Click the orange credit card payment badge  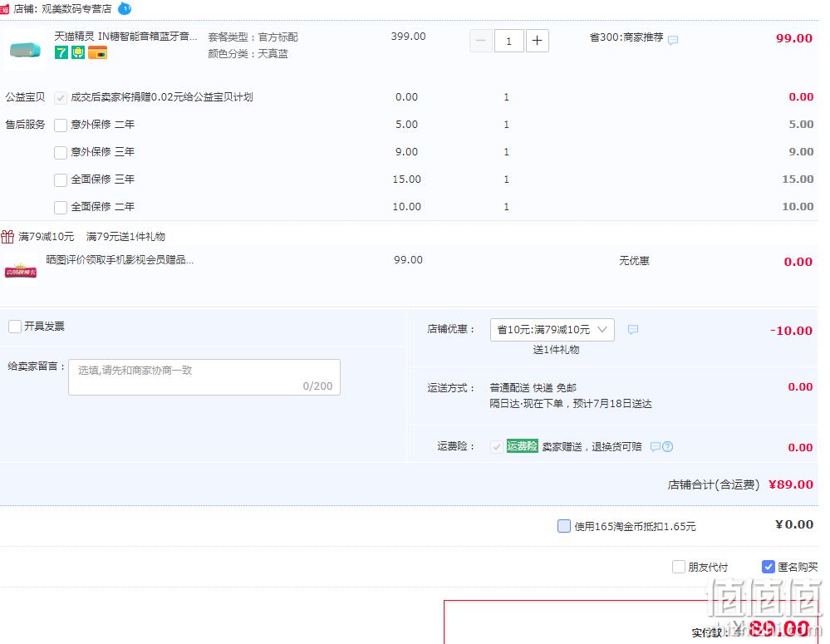pyautogui.click(x=97, y=52)
